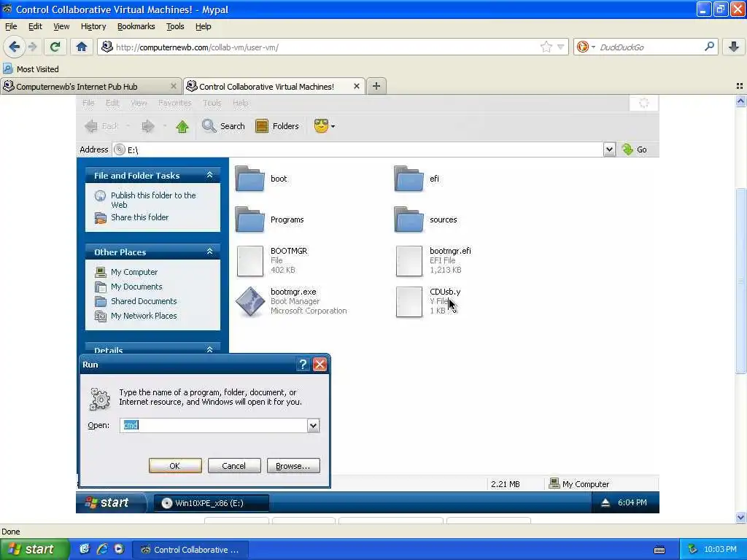The image size is (747, 560).
Task: Select the Programs folder icon
Action: click(x=249, y=219)
